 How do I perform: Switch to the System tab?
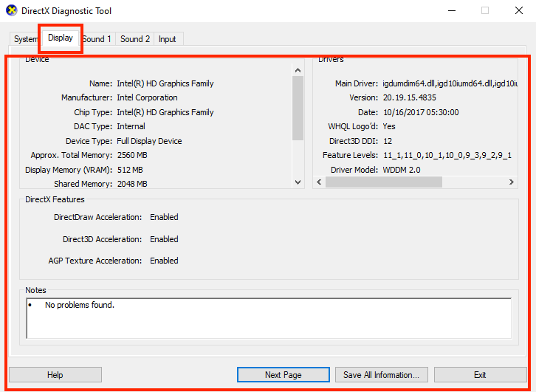coord(26,39)
